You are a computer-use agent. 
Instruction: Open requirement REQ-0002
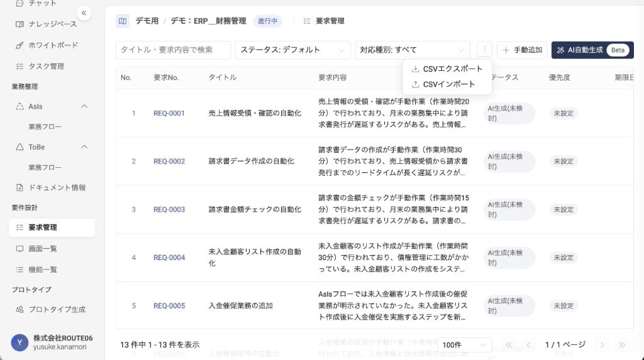pyautogui.click(x=169, y=161)
